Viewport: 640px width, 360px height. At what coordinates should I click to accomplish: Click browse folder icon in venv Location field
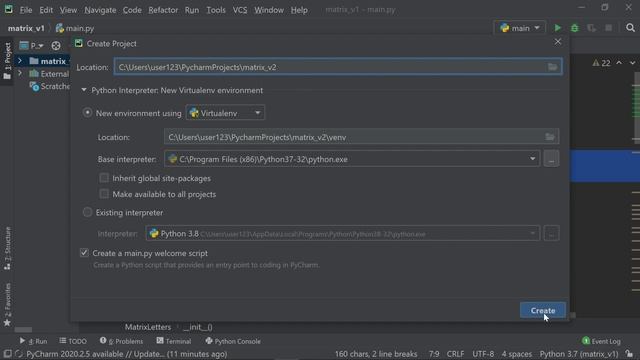click(x=550, y=137)
